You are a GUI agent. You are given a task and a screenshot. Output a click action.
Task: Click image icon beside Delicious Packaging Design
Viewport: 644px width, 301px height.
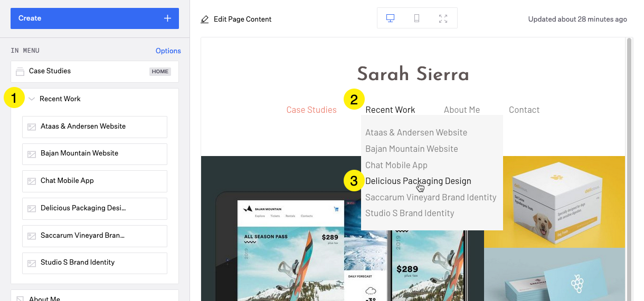tap(32, 209)
